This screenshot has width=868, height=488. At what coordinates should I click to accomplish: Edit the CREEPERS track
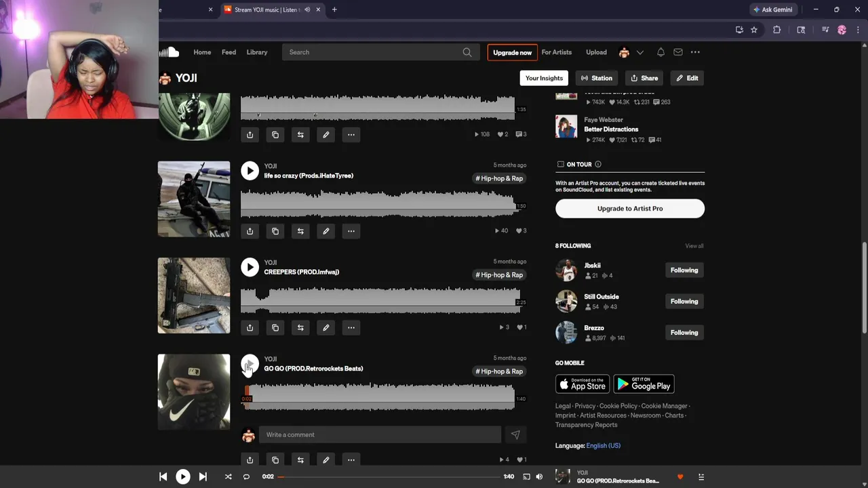click(325, 327)
